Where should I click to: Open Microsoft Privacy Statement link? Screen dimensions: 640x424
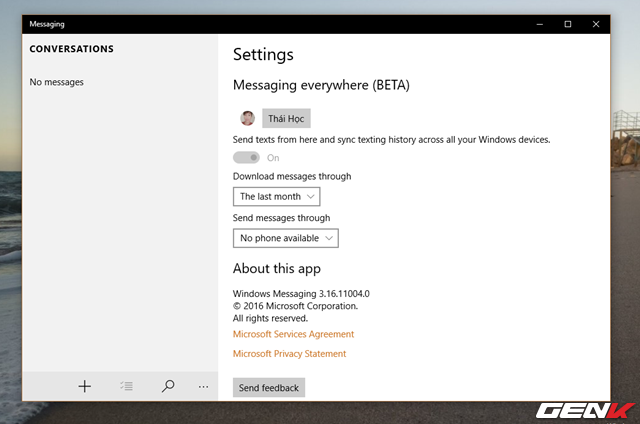pos(289,354)
